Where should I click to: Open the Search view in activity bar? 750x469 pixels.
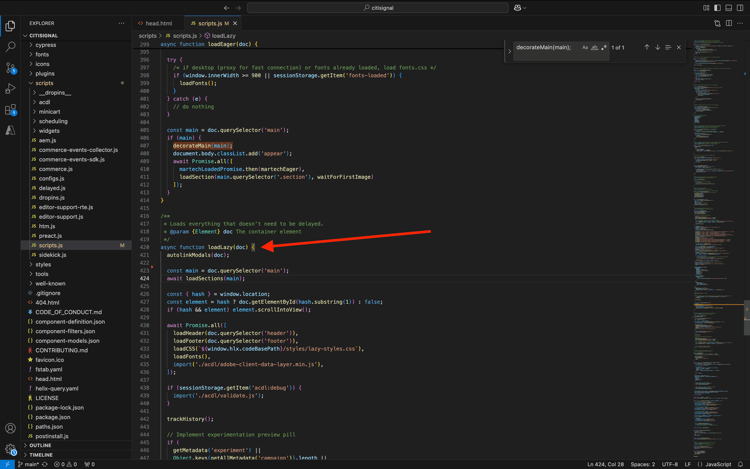click(11, 47)
